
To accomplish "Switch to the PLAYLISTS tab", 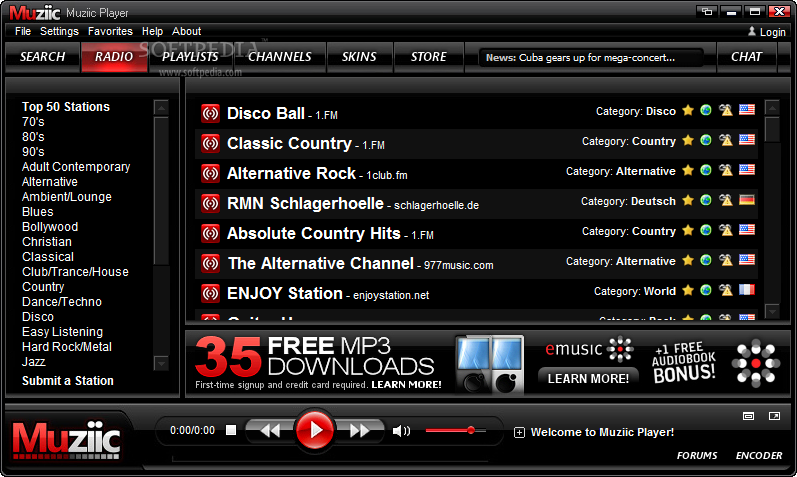I will [190, 57].
